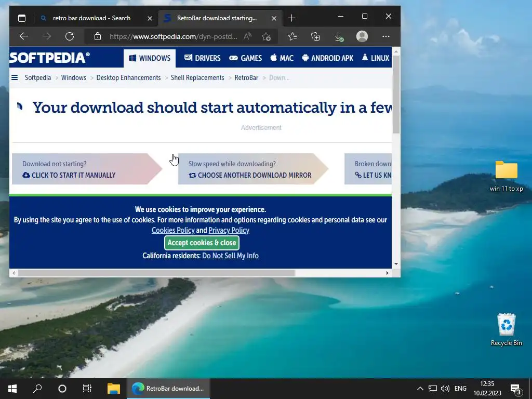Click the horizontal scrollbar thumb
This screenshot has height=399, width=532.
coord(156,273)
